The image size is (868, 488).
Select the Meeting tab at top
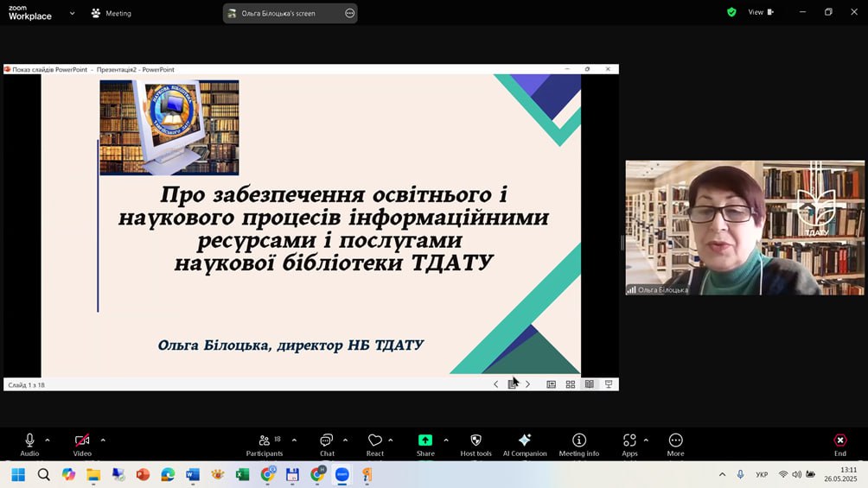coord(112,13)
